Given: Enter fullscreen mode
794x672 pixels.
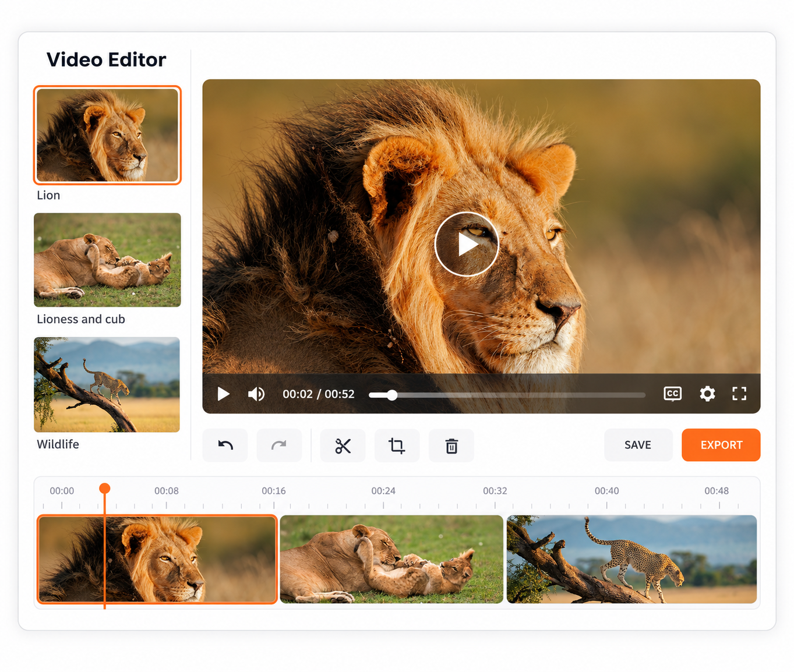Looking at the screenshot, I should 739,394.
